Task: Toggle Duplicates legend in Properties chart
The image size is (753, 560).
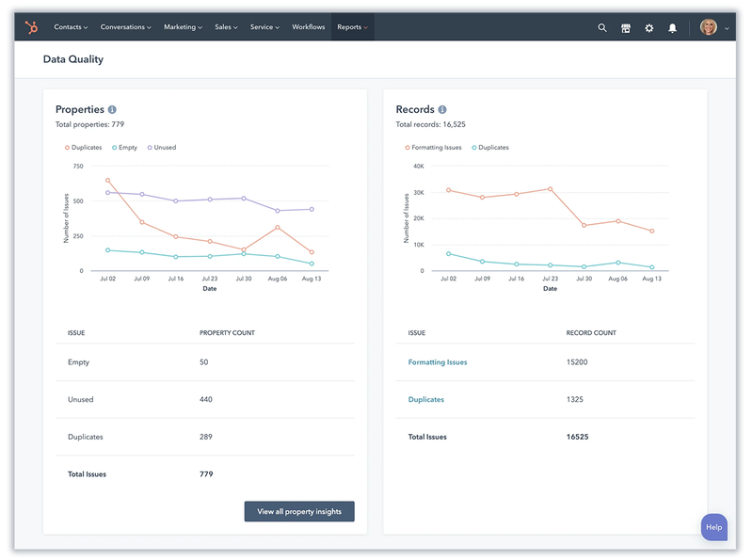Action: [83, 148]
